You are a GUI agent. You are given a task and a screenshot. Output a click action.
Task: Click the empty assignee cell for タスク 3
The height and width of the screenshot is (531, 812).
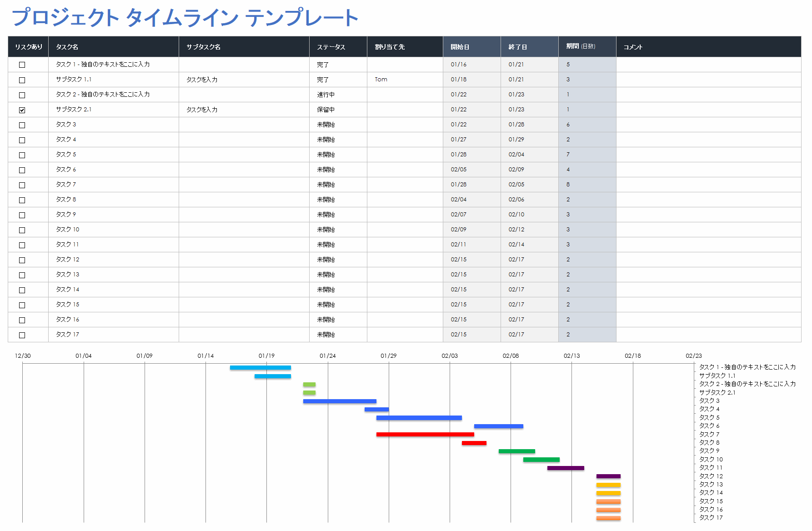pyautogui.click(x=405, y=125)
